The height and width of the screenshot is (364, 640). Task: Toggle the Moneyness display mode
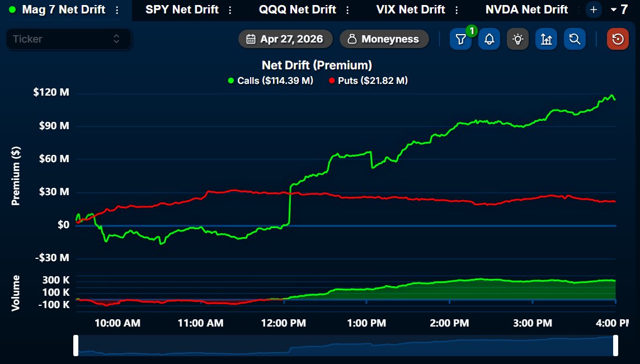coord(384,39)
